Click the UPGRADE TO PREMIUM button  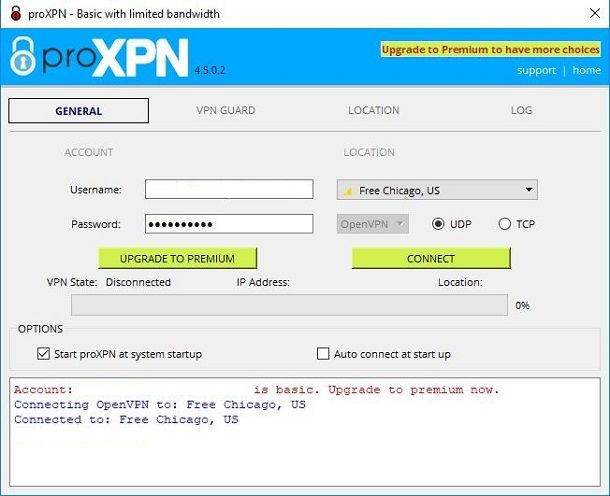point(177,258)
